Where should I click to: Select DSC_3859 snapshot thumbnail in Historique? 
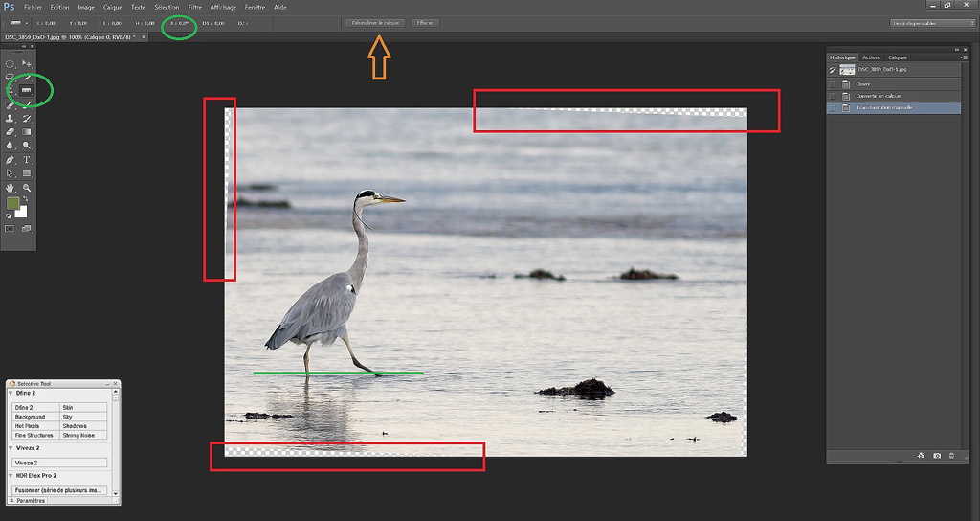pyautogui.click(x=847, y=70)
